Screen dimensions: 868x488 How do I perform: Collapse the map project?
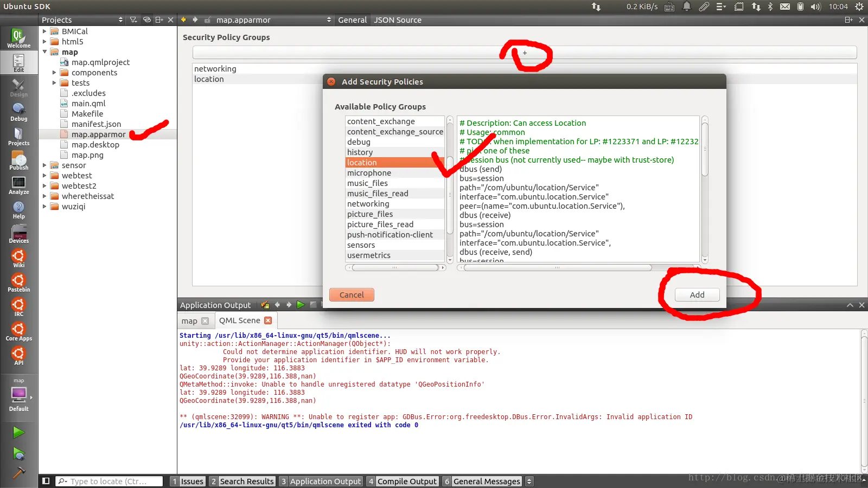point(44,52)
